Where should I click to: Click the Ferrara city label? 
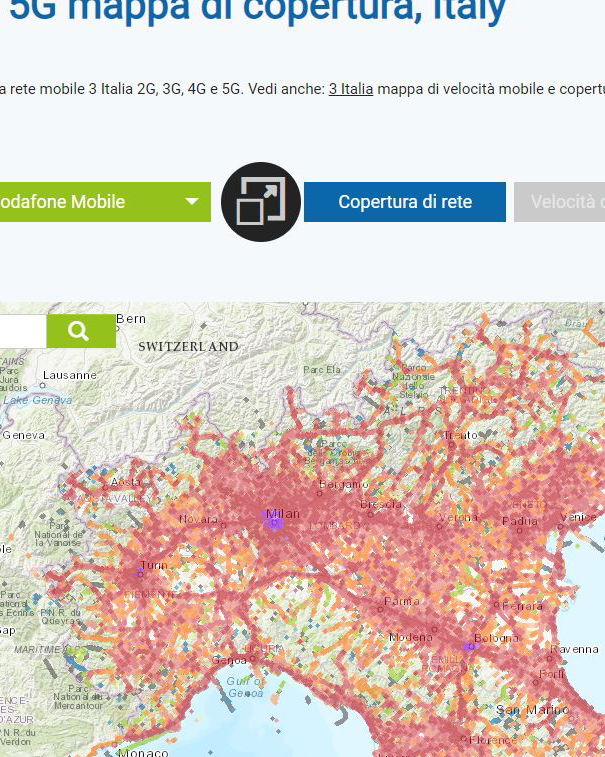coord(522,605)
